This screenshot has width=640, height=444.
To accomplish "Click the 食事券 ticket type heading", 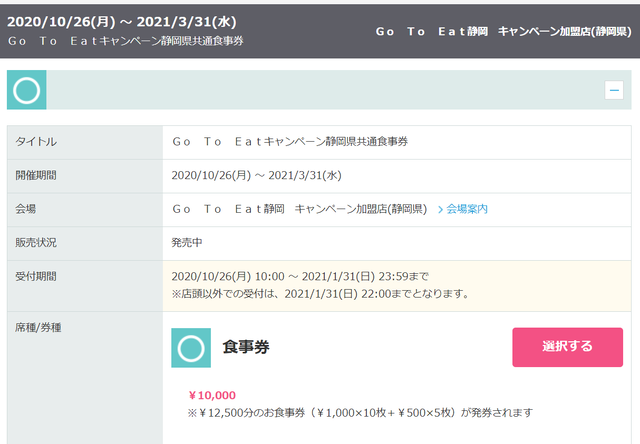I will (x=246, y=347).
